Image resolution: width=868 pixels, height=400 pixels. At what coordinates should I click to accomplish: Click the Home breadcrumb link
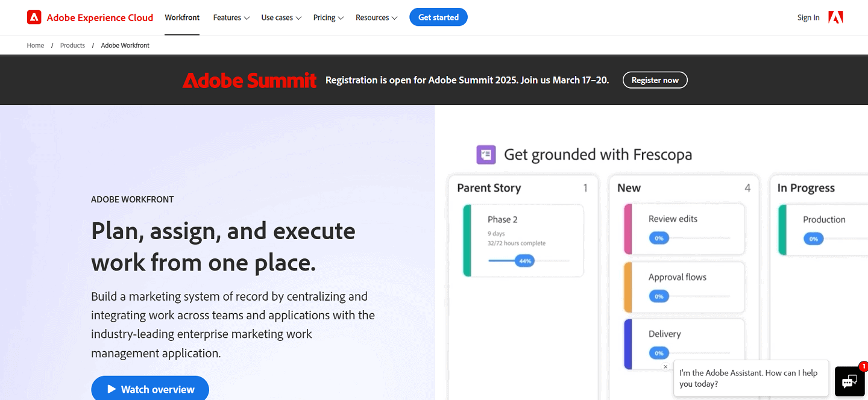pos(35,45)
